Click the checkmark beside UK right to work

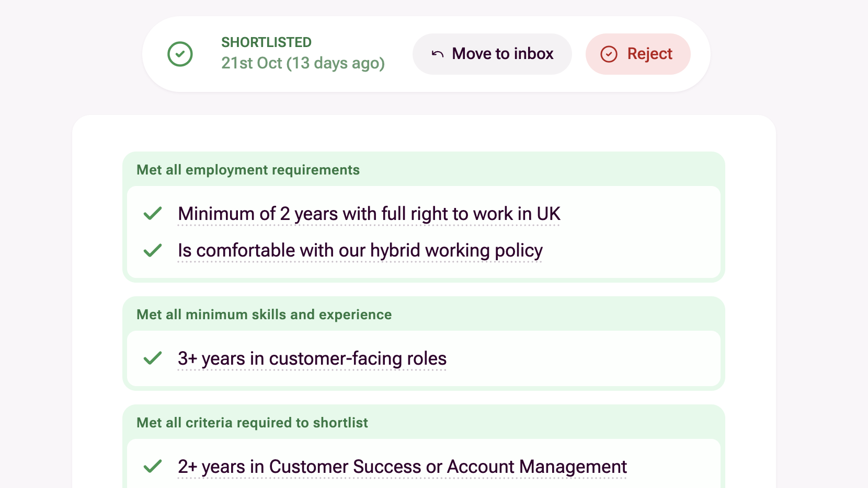[x=153, y=214]
